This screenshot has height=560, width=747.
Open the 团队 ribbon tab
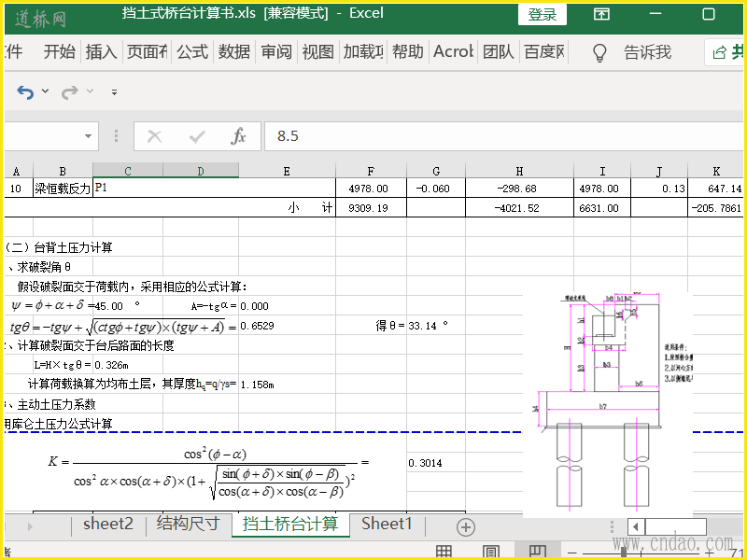(x=499, y=51)
